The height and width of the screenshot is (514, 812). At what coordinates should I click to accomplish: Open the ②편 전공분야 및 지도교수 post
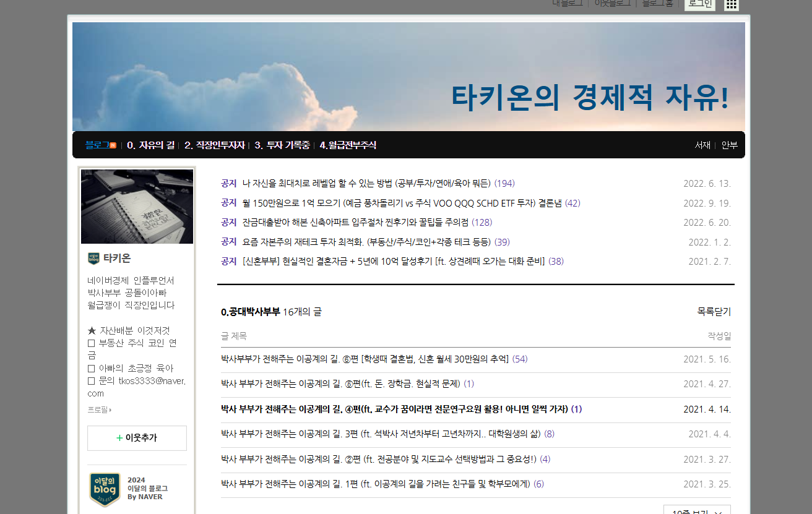[x=379, y=459]
